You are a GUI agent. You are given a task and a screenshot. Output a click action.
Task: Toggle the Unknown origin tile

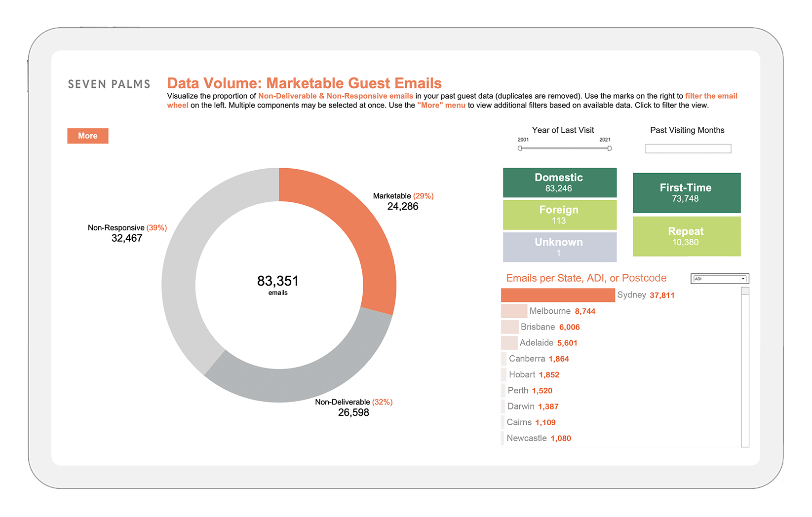[559, 247]
